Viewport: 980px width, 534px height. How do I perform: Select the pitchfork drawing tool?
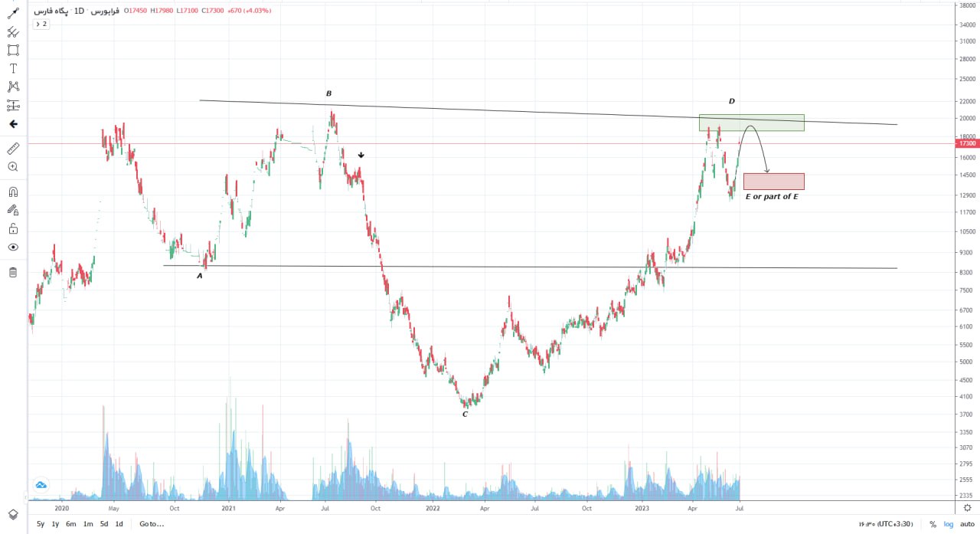click(x=13, y=32)
